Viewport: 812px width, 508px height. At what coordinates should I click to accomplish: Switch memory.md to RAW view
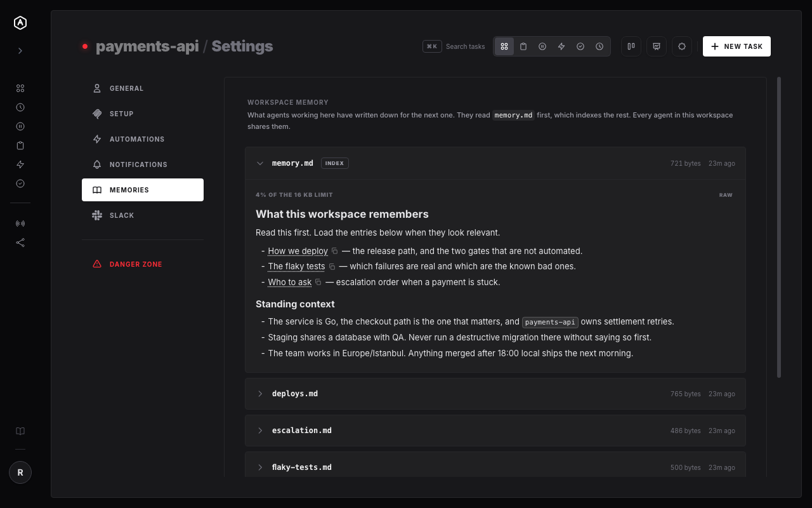click(x=726, y=195)
